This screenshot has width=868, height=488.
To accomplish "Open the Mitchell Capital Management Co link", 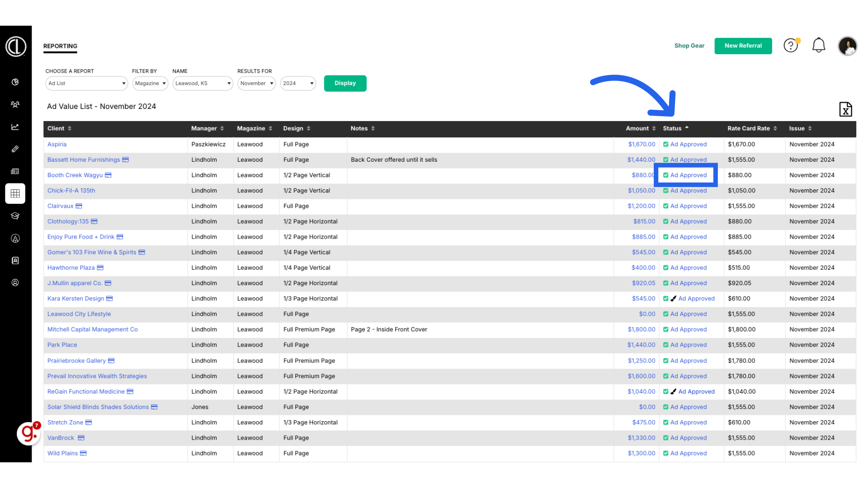I will click(92, 329).
